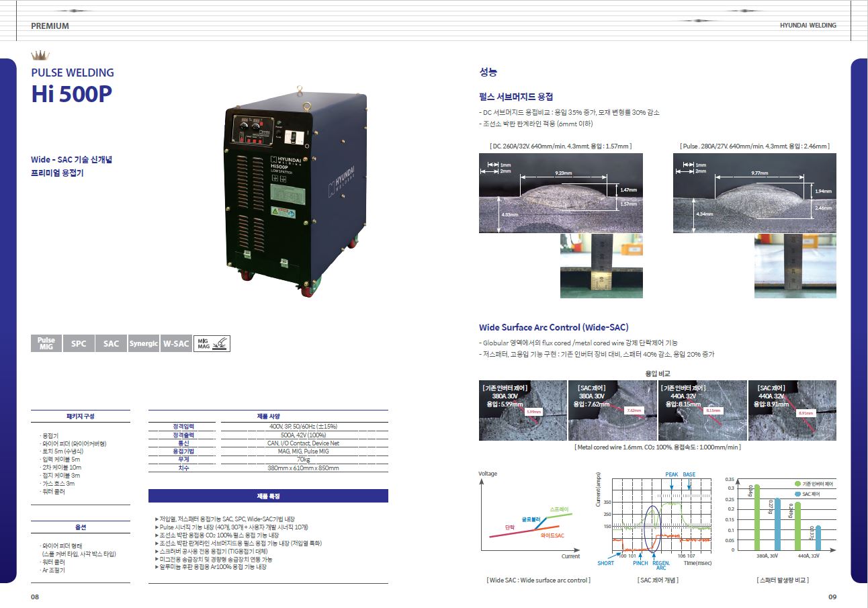Click the penetration image labeled 용입: 8.91mm
Image resolution: width=868 pixels, height=608 pixels.
(x=792, y=410)
